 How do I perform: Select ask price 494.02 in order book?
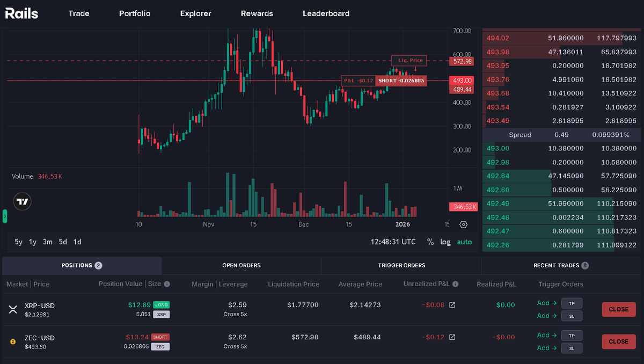tap(498, 38)
